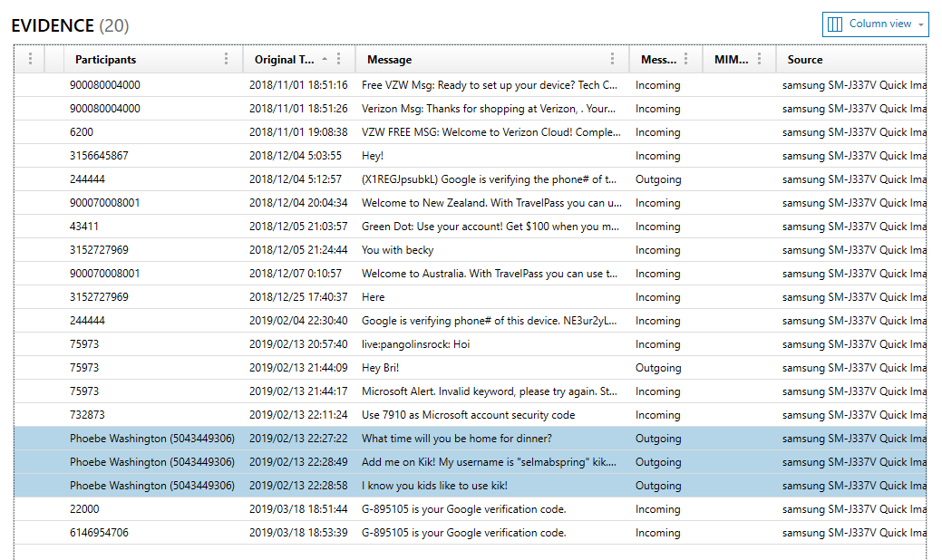Select the 'Here' message from 3152727969

(x=453, y=296)
